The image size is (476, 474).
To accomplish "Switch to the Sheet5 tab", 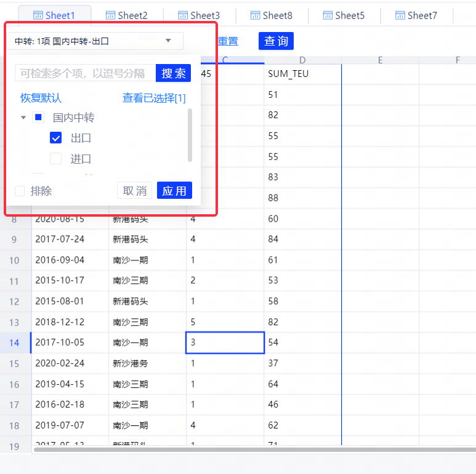I will pyautogui.click(x=343, y=15).
